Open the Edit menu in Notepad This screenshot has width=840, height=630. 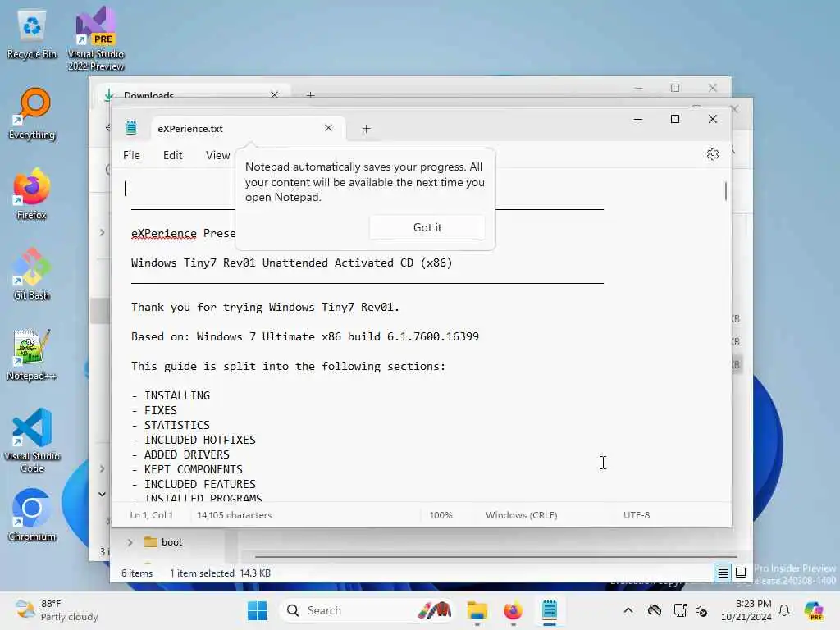coord(172,155)
